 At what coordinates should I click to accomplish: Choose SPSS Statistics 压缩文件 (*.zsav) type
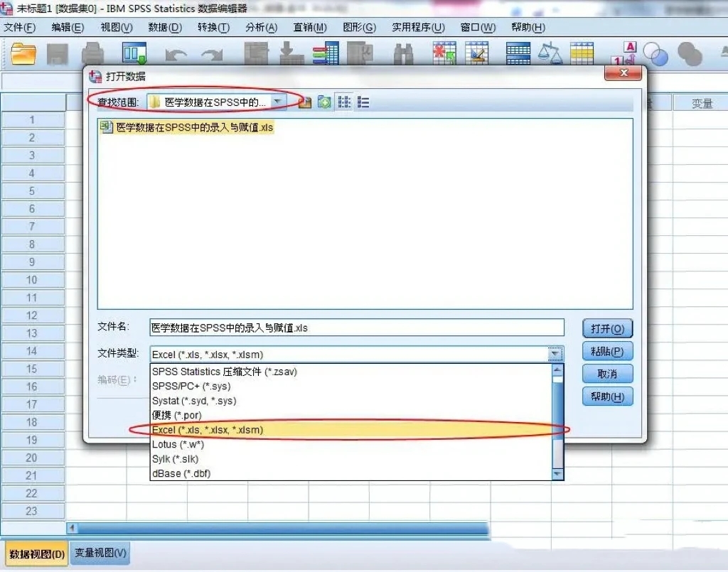tap(350, 372)
